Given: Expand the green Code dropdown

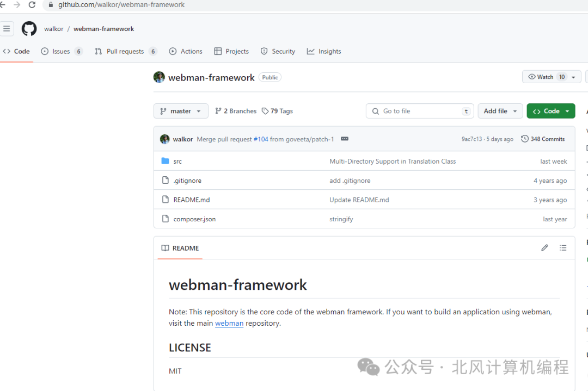Looking at the screenshot, I should pos(550,111).
